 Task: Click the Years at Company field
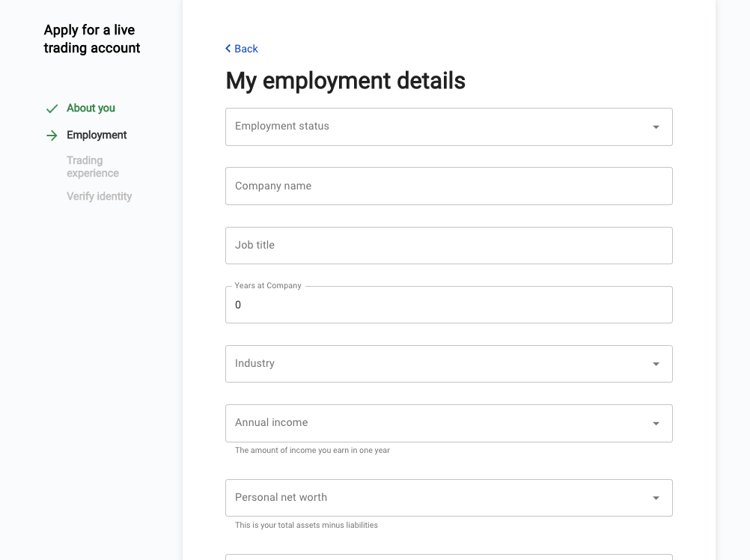448,305
